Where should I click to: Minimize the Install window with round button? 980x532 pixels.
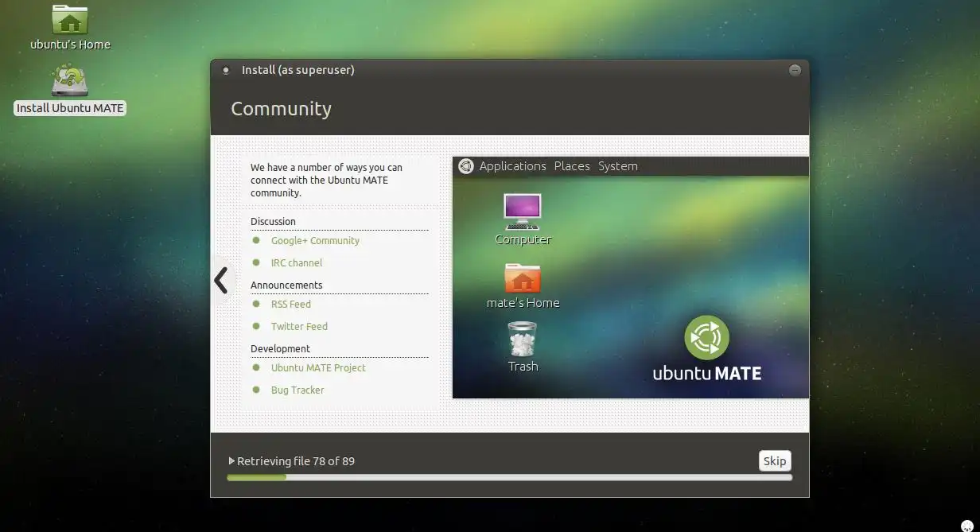click(x=795, y=70)
